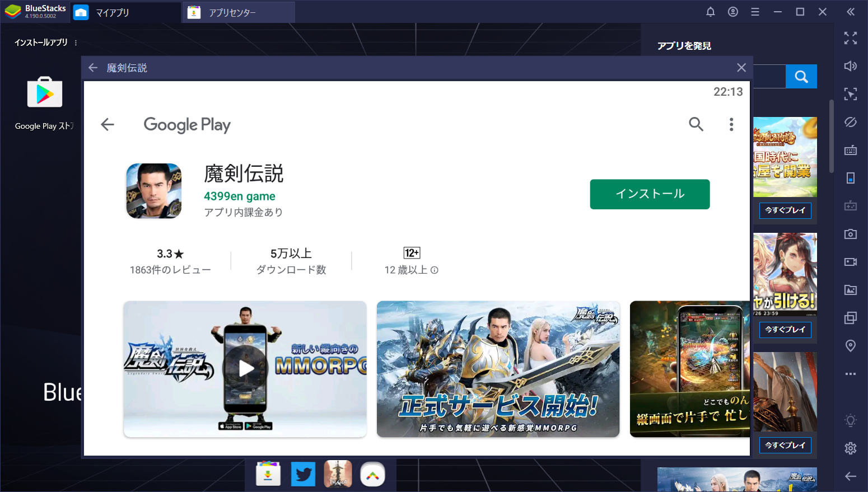868x492 pixels.
Task: Start screen recording with video icon
Action: [850, 262]
